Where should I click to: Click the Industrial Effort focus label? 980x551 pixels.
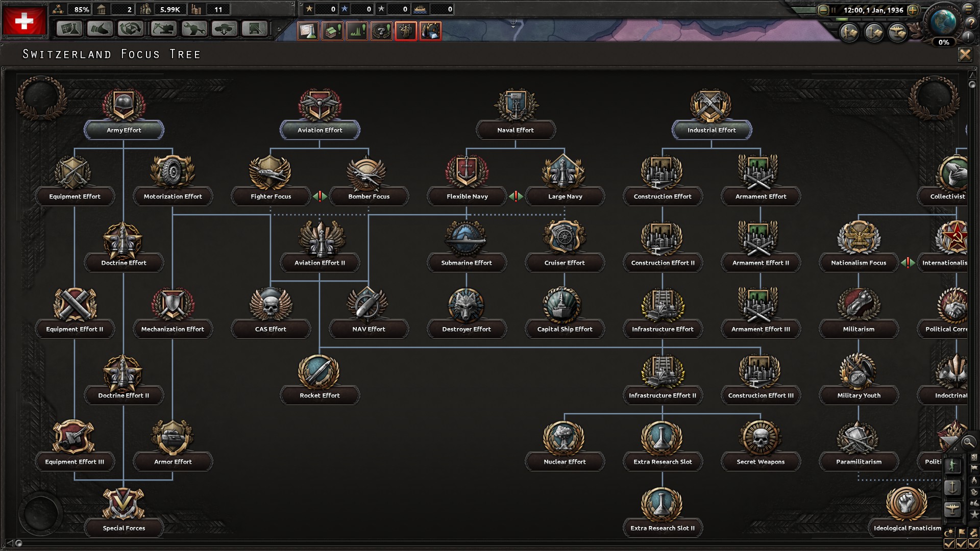click(712, 130)
